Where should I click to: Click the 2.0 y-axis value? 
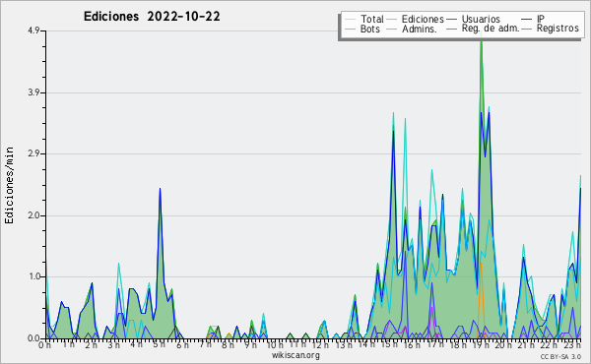coord(33,215)
